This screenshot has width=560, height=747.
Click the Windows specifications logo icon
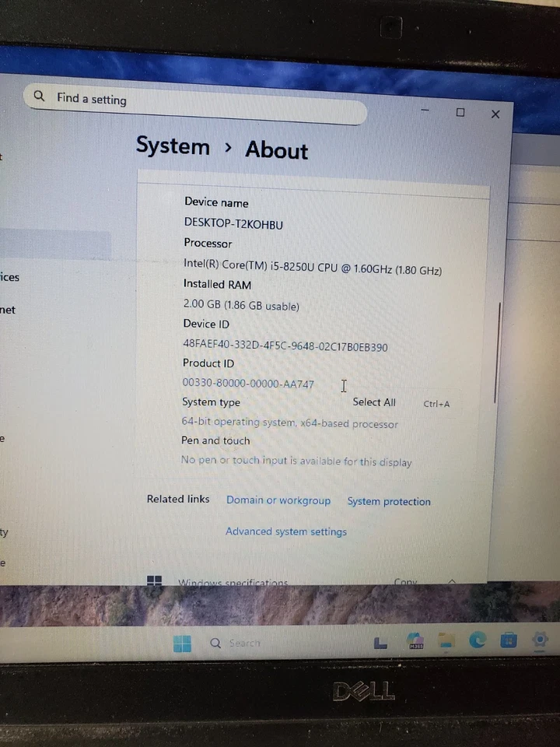point(154,580)
